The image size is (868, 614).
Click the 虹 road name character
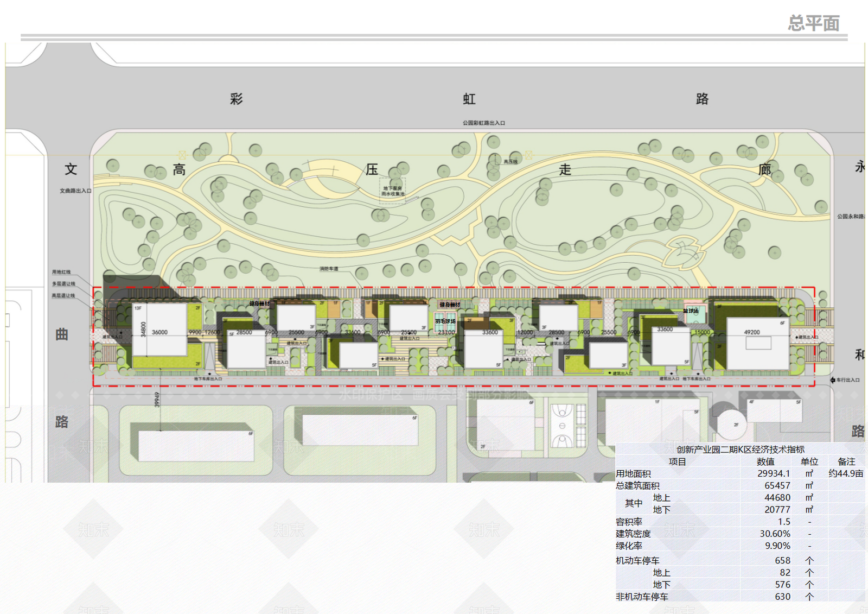pos(469,99)
